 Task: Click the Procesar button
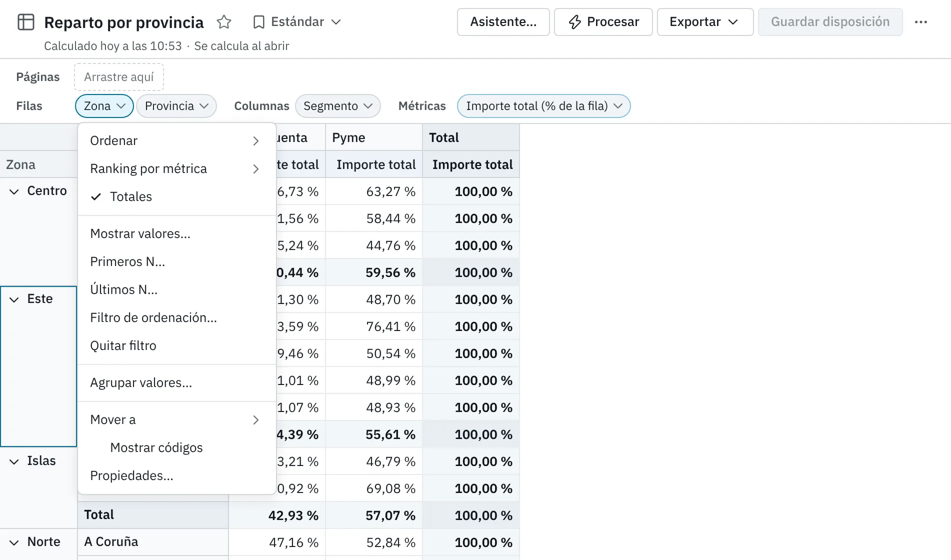[x=603, y=22]
